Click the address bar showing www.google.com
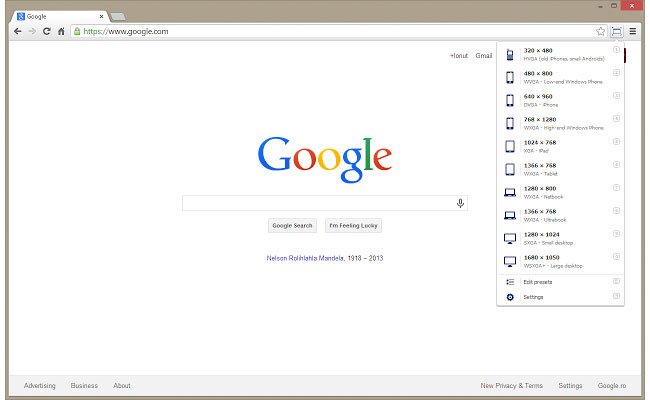This screenshot has width=650, height=400. tap(338, 32)
